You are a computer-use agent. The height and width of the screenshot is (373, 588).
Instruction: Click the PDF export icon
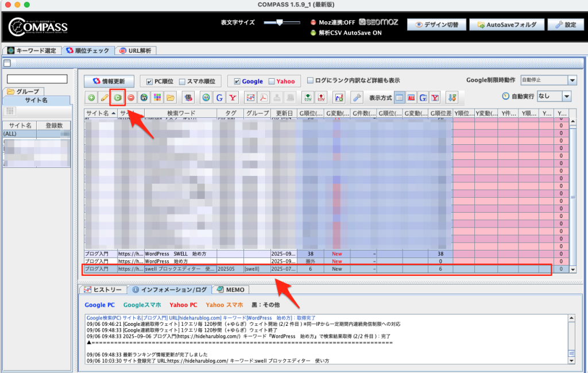264,98
